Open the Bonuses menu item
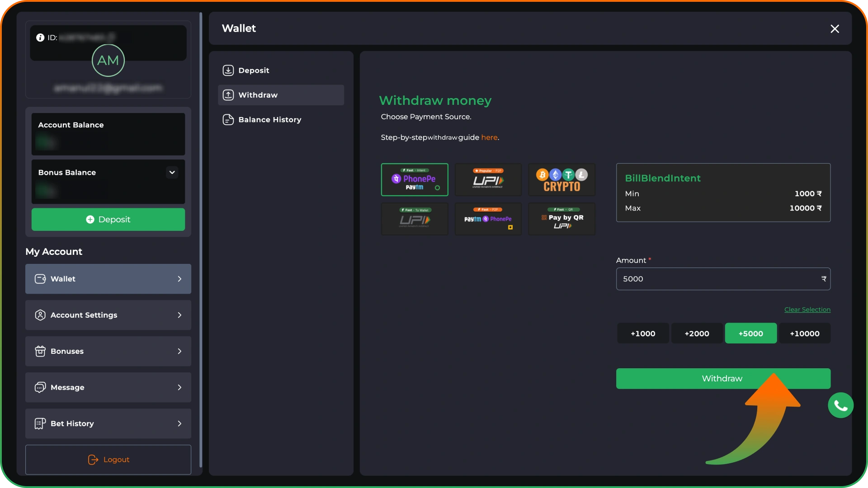 (108, 351)
